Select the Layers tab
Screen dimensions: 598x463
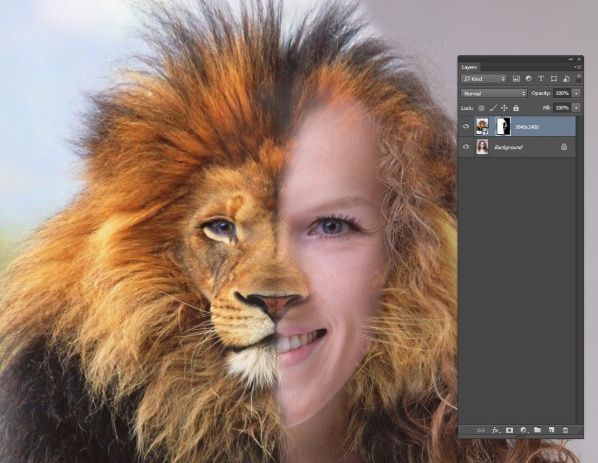point(469,67)
